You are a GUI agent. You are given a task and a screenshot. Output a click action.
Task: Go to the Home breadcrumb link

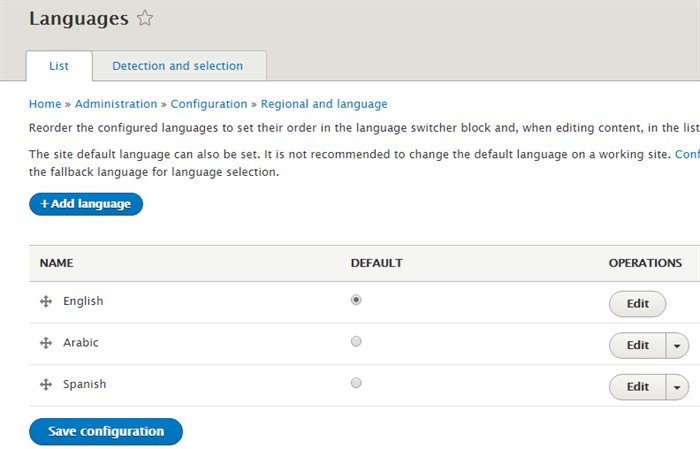point(45,104)
